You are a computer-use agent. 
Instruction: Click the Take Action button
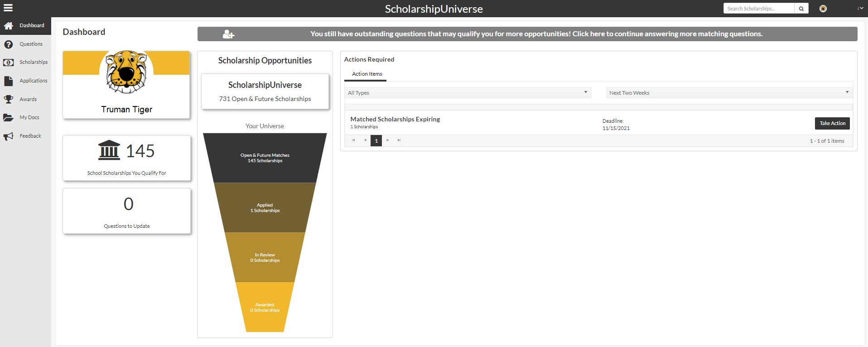[832, 123]
